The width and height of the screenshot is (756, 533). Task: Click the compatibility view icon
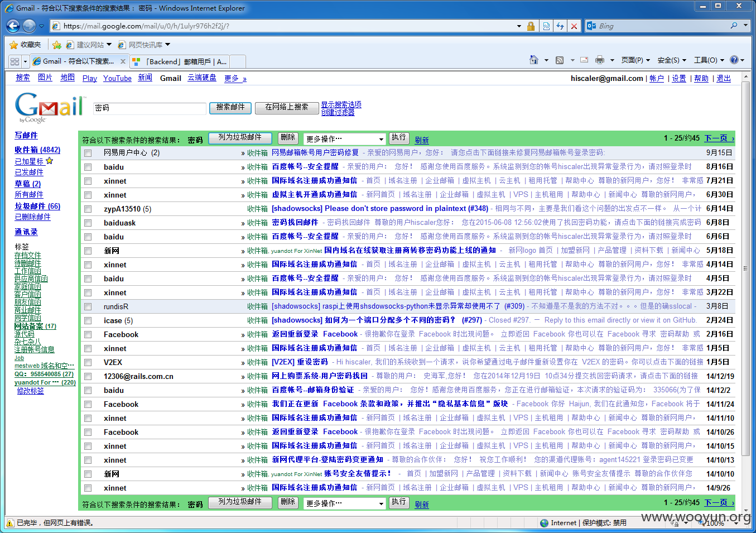pyautogui.click(x=546, y=26)
